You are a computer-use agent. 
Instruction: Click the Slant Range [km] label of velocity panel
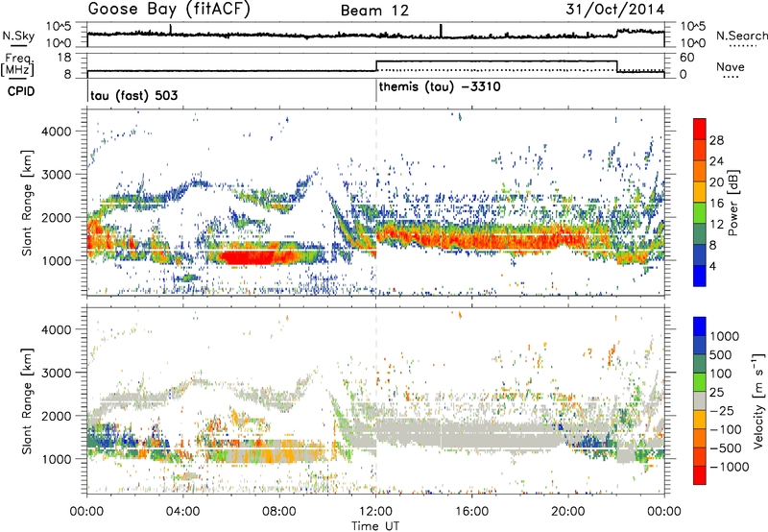pyautogui.click(x=27, y=400)
